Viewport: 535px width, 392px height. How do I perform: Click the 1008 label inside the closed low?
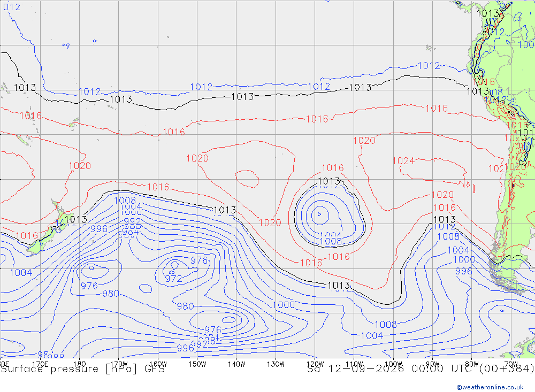[x=331, y=241]
